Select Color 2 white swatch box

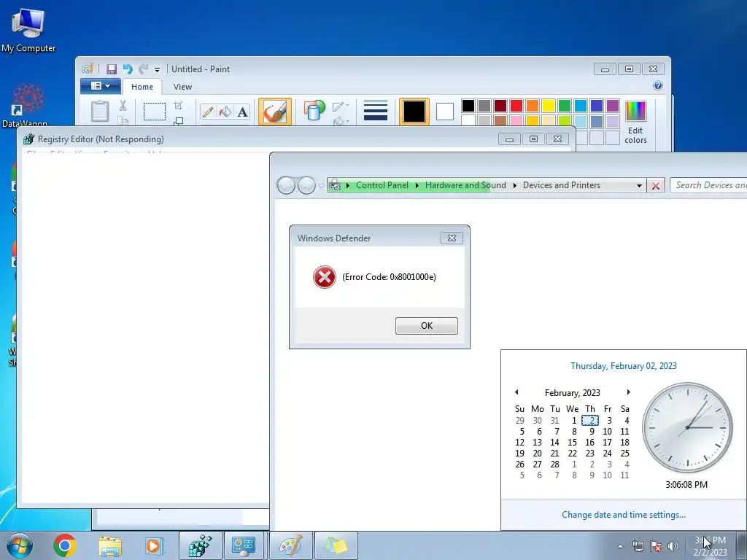pos(444,112)
